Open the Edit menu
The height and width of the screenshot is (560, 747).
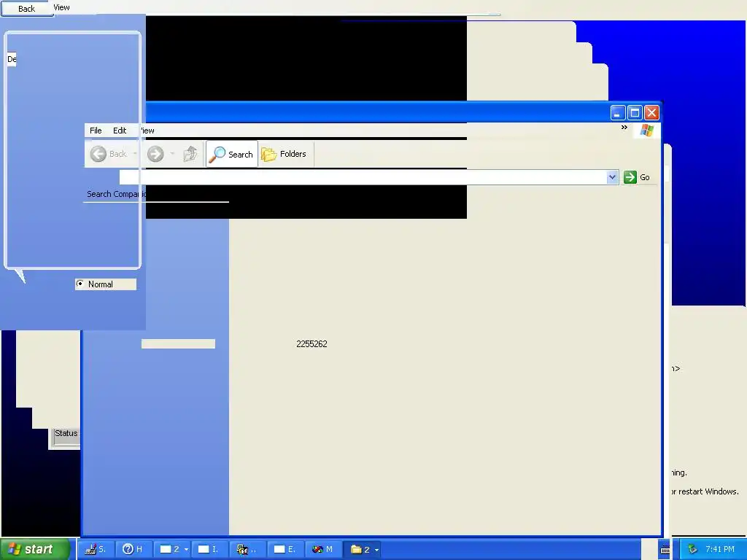coord(120,130)
